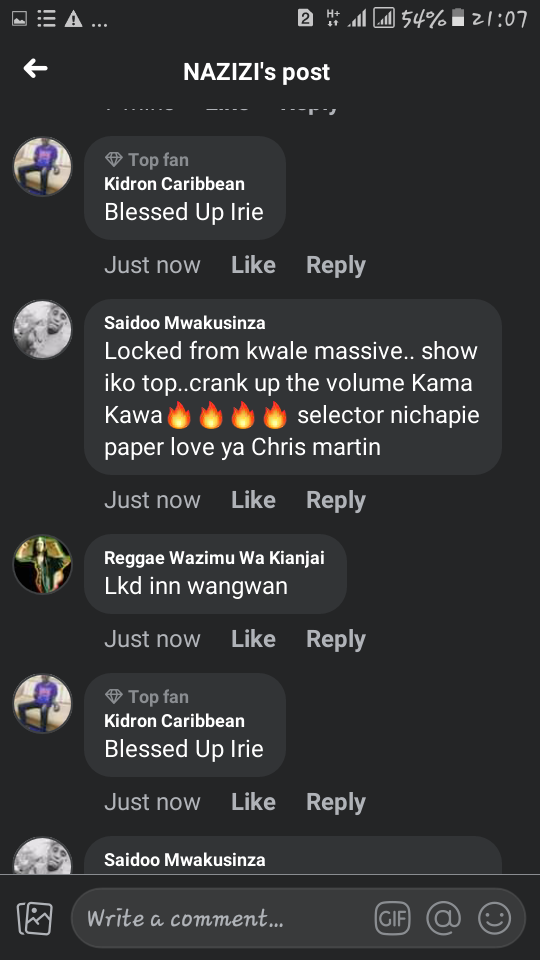The height and width of the screenshot is (960, 540).
Task: Open the emoji smiley picker
Action: [494, 918]
